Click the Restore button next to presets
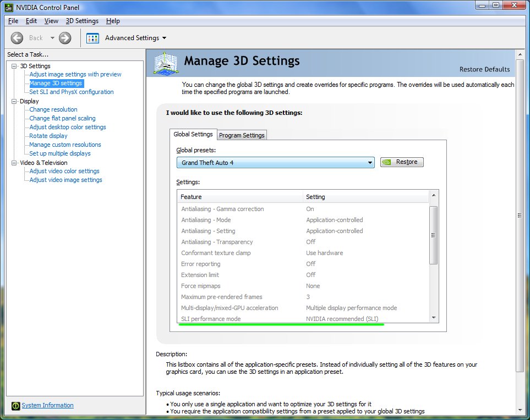Viewport: 530px width, 420px height. [x=402, y=162]
